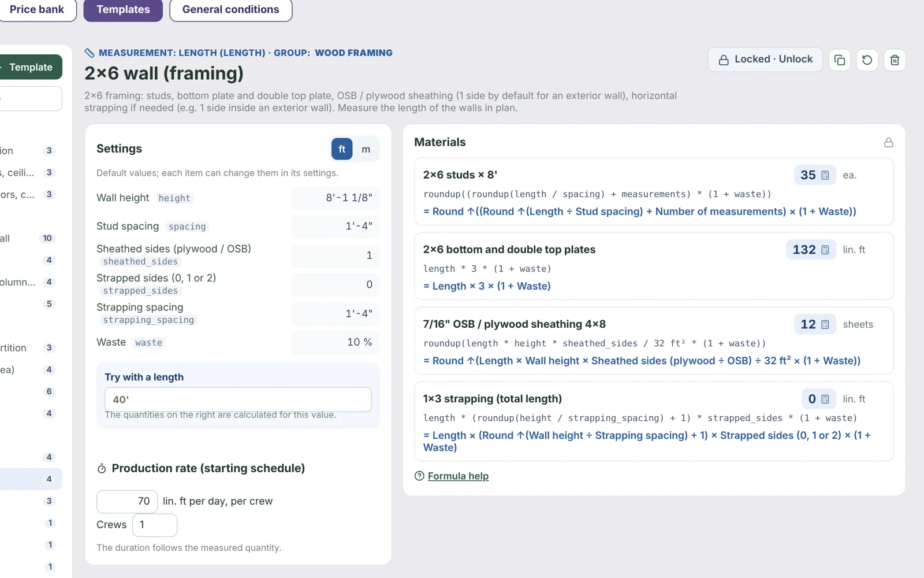
Task: Click the Locked · Unlock button
Action: (766, 60)
